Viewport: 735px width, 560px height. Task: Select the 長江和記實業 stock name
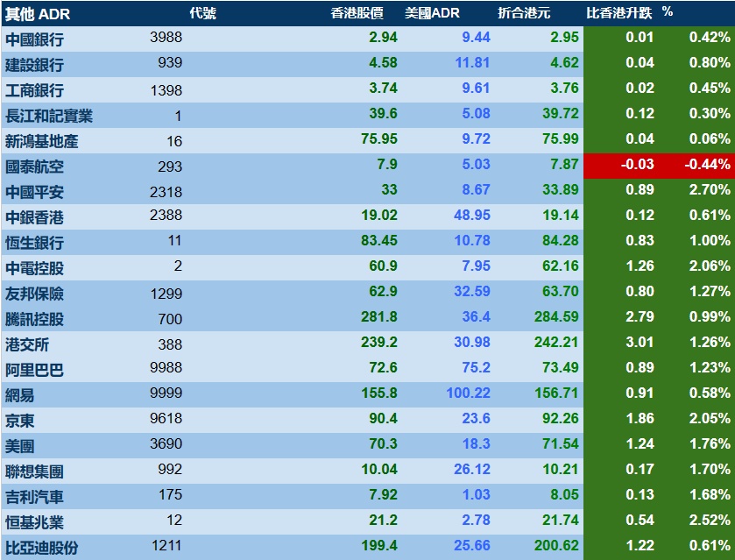49,116
